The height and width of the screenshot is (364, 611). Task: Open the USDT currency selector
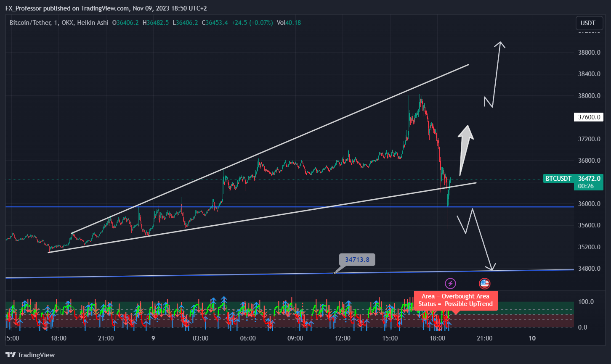pos(588,24)
